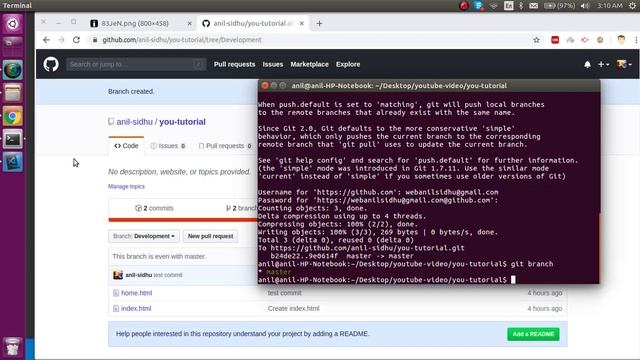
Task: Open the network wifi indicator
Action: [x=494, y=6]
